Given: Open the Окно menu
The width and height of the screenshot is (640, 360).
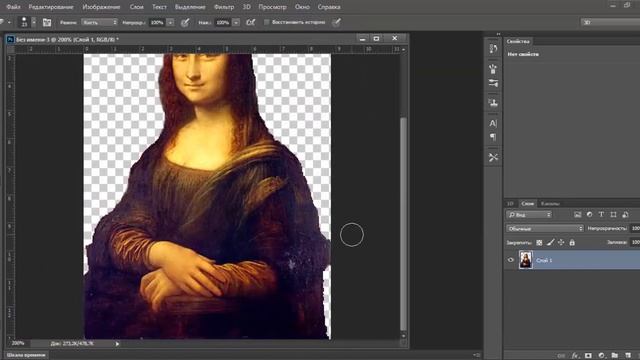Looking at the screenshot, I should coord(302,7).
